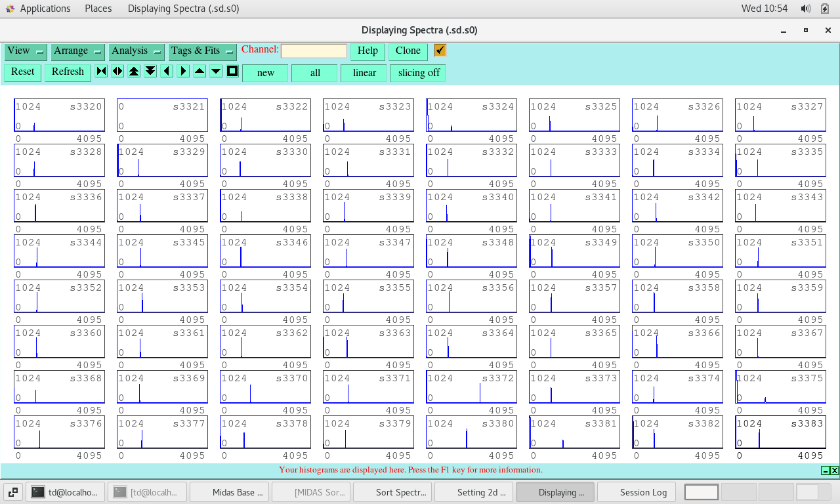Click the double down arrow icon
This screenshot has width=840, height=504.
[x=150, y=72]
